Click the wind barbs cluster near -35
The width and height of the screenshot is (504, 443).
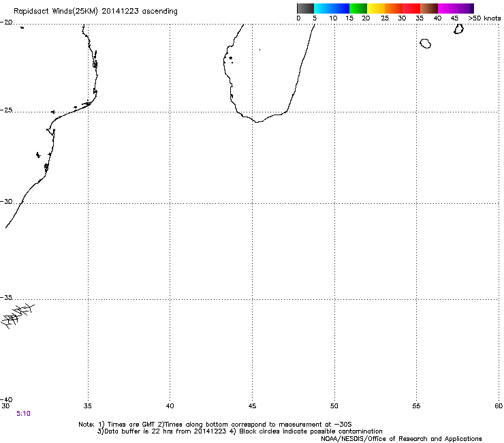(17, 316)
